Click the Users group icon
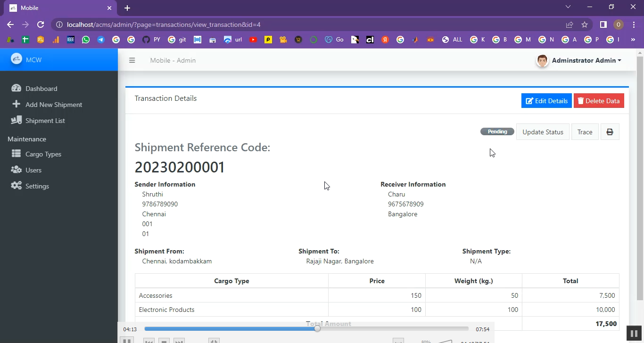 [17, 170]
